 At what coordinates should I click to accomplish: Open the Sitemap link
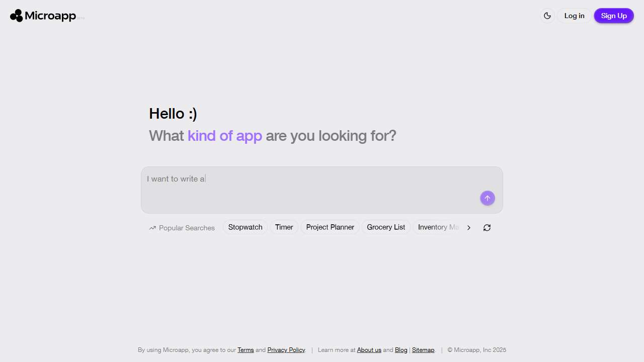click(x=423, y=349)
